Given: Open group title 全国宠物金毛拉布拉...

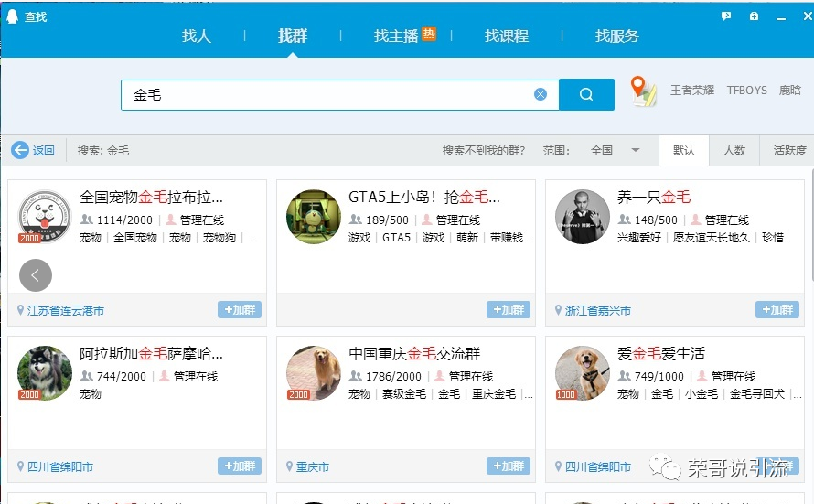Looking at the screenshot, I should pos(151,198).
